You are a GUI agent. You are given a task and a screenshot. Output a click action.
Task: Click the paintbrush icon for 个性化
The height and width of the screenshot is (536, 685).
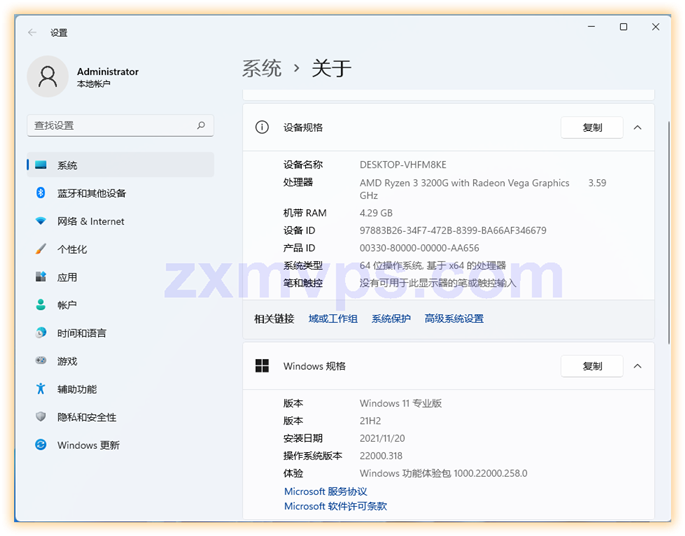tap(41, 249)
